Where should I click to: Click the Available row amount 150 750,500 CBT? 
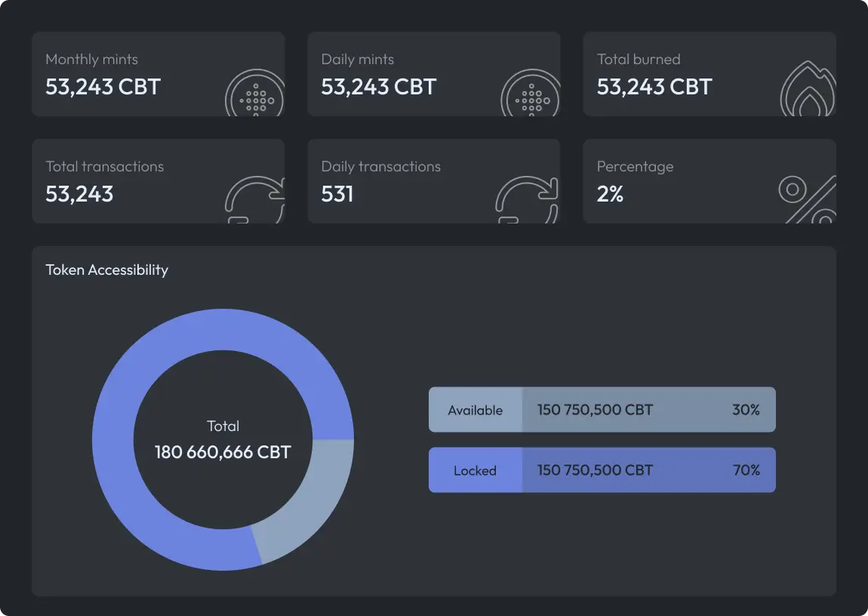[x=595, y=410]
